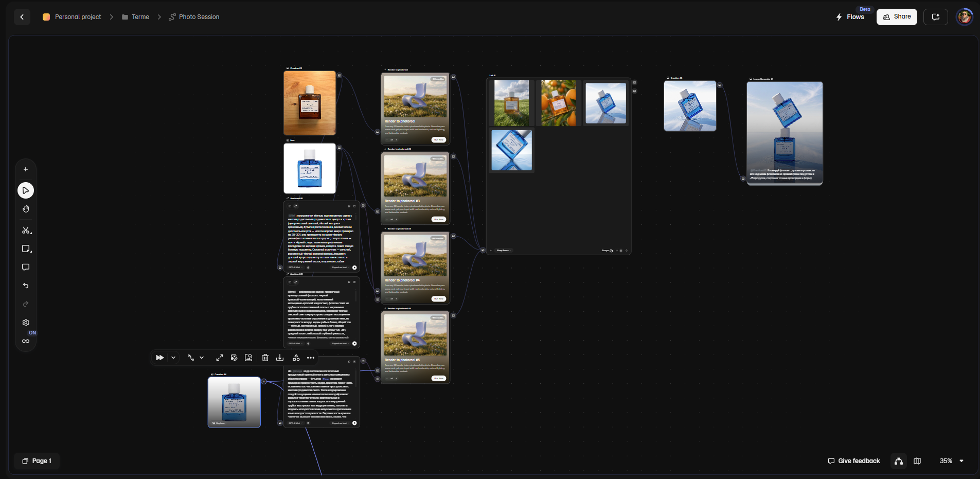Play the first Assistant node run button
Viewport: 980px width, 479px height.
click(x=354, y=268)
